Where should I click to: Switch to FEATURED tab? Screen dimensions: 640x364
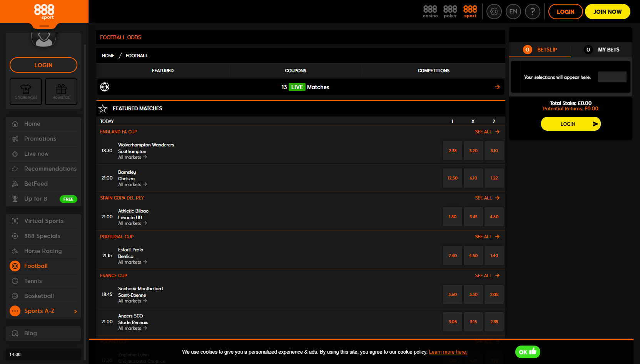(163, 71)
